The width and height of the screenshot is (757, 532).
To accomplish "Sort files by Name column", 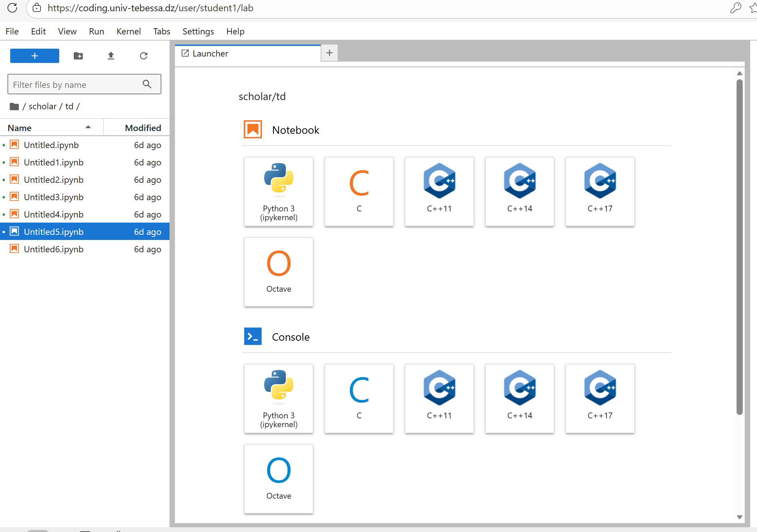I will pos(20,128).
